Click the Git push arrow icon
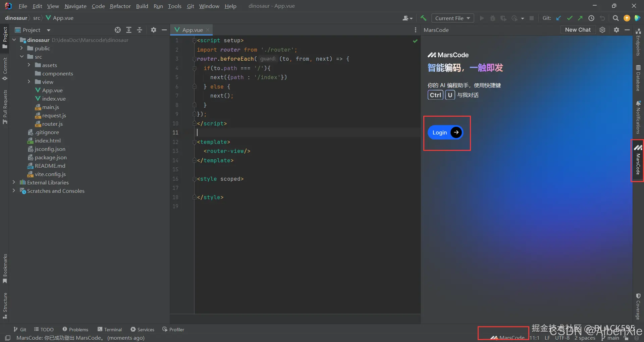644x342 pixels. tap(580, 18)
